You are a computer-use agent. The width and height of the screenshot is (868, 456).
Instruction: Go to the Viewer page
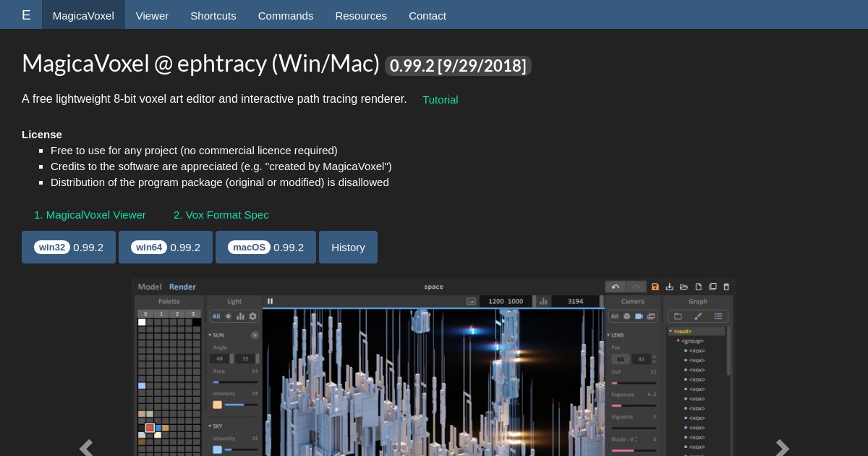(x=152, y=15)
